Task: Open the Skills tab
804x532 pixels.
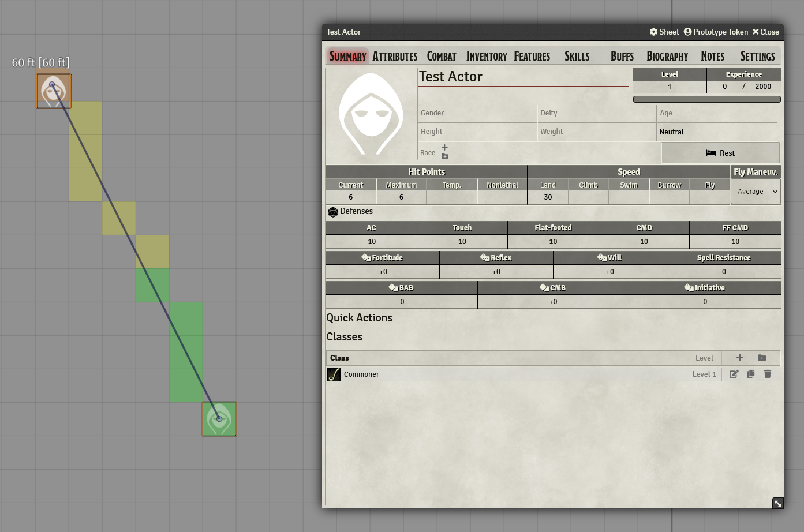Action: pos(577,56)
